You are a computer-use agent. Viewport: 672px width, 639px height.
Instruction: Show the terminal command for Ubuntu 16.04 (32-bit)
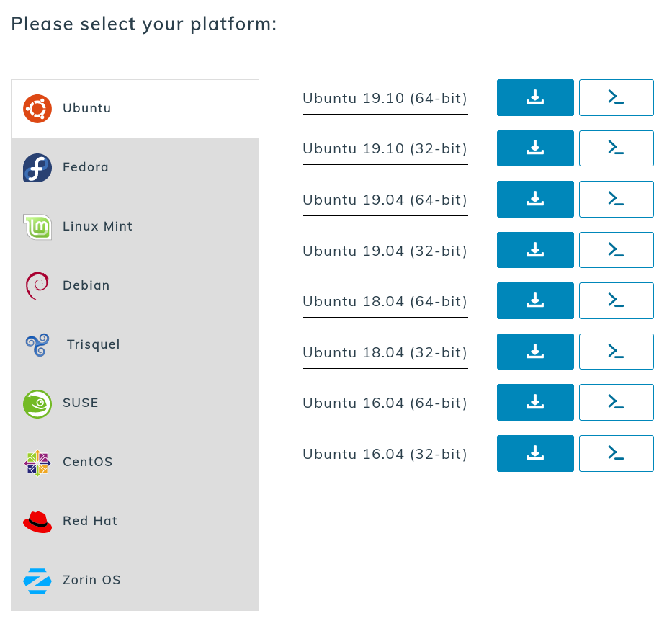click(617, 453)
